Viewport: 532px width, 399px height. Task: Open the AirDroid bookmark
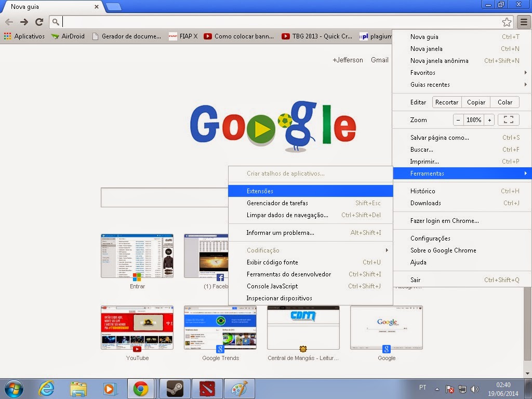(68, 36)
